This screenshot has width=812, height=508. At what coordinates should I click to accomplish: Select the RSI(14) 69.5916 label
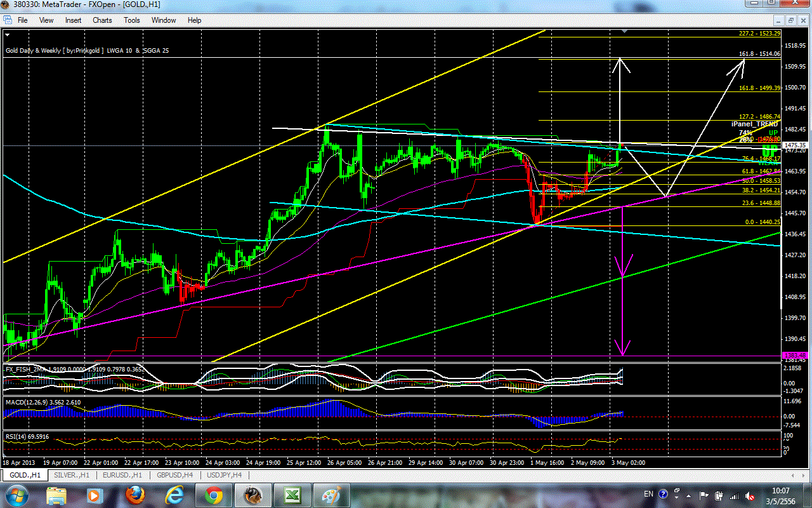27,438
